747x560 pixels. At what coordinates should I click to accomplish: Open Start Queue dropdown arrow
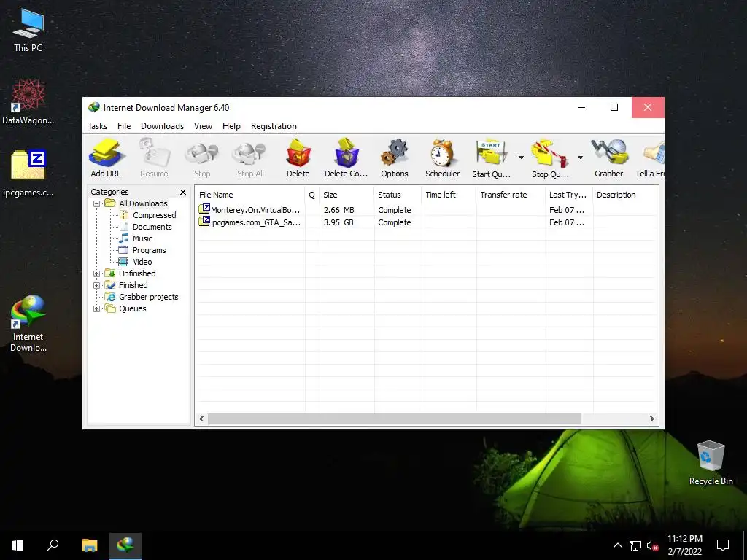(x=521, y=157)
